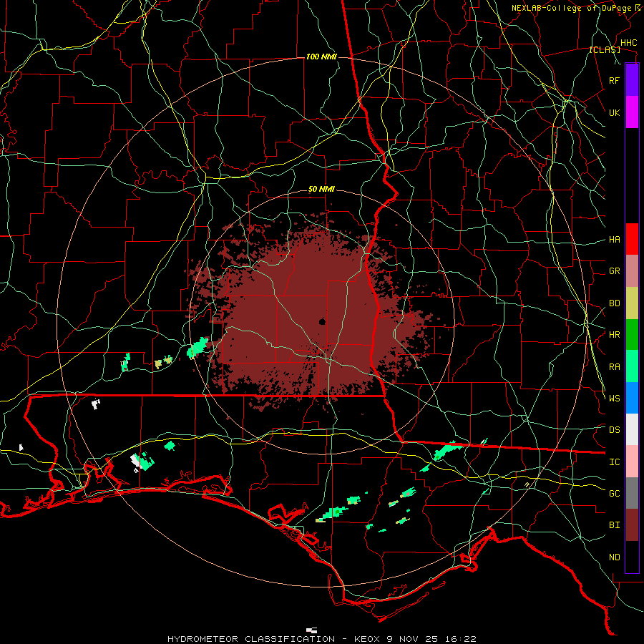Click the 'HHC' product label

(x=628, y=43)
